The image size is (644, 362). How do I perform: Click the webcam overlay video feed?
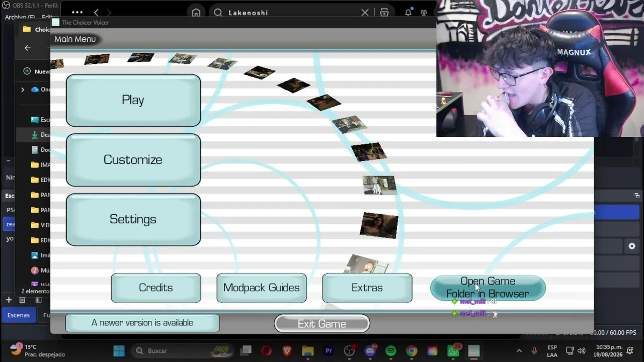[x=540, y=68]
